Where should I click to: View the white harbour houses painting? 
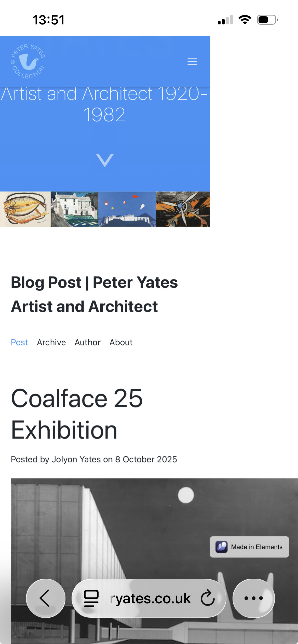pyautogui.click(x=74, y=209)
